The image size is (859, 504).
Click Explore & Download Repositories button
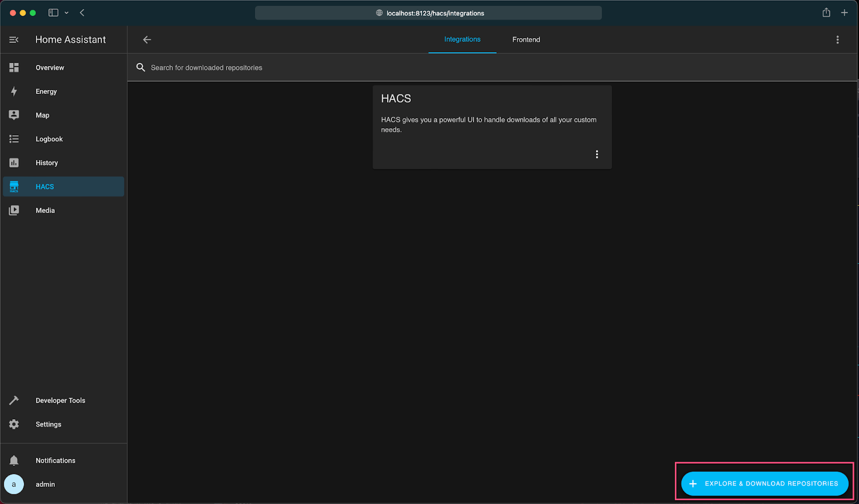[x=765, y=484]
